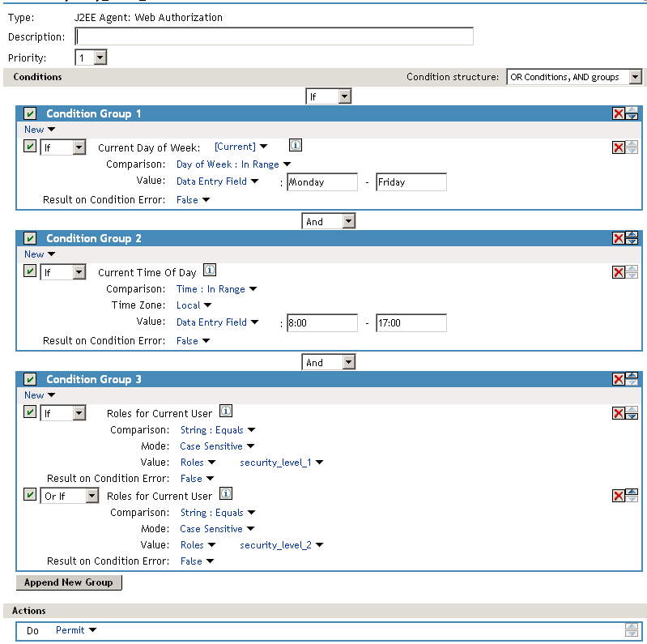Open the And dropdown above Condition Group 3
This screenshot has width=647, height=644.
pyautogui.click(x=329, y=362)
